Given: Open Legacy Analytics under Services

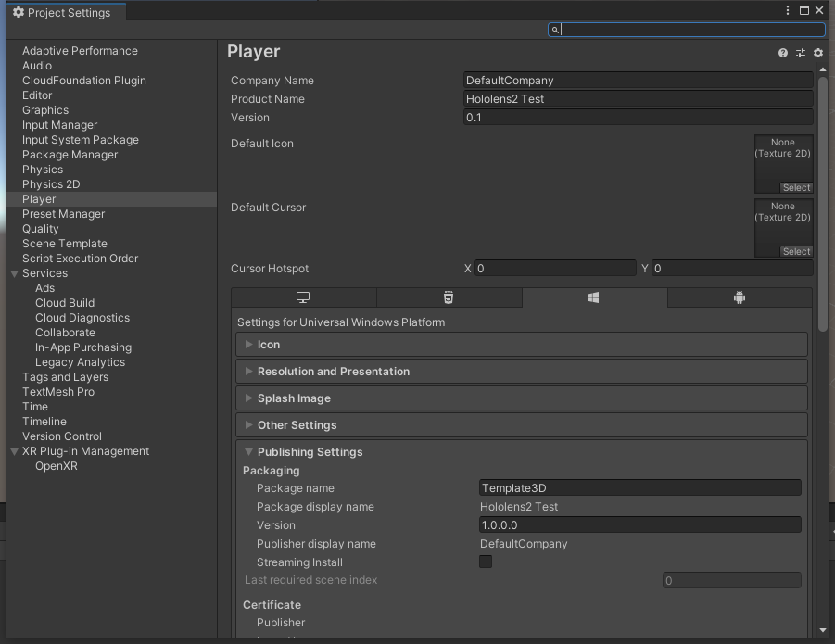Looking at the screenshot, I should 80,362.
